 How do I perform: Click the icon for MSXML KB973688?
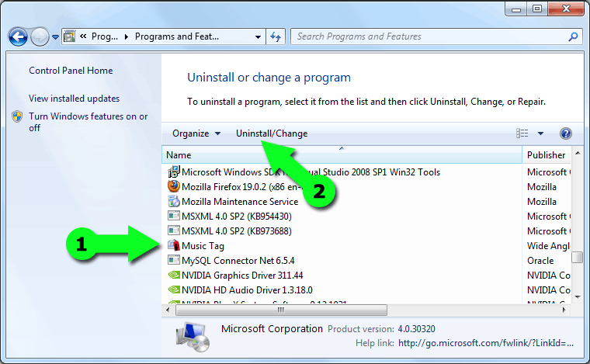173,231
